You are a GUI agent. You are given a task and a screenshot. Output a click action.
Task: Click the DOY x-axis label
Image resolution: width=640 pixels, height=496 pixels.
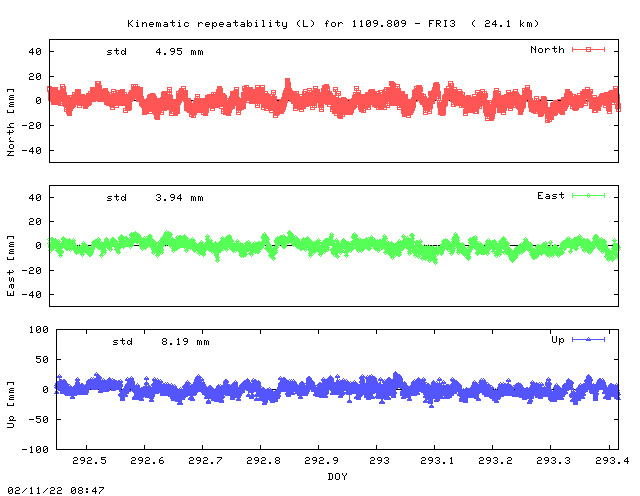pos(338,476)
